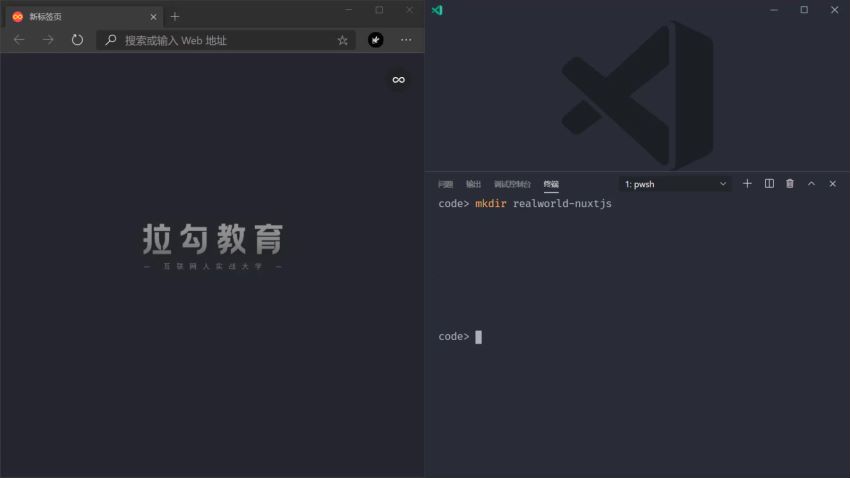Open a new browser tab with plus
The image size is (850, 478).
coord(175,17)
